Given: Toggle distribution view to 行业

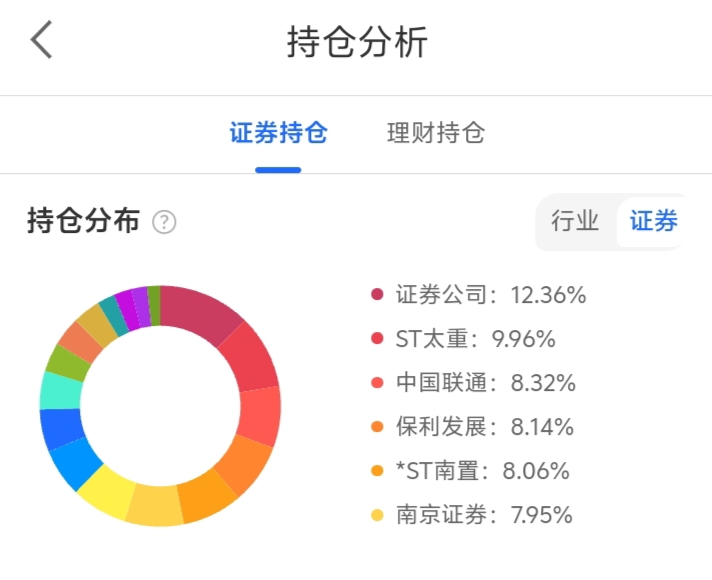Looking at the screenshot, I should (x=575, y=221).
